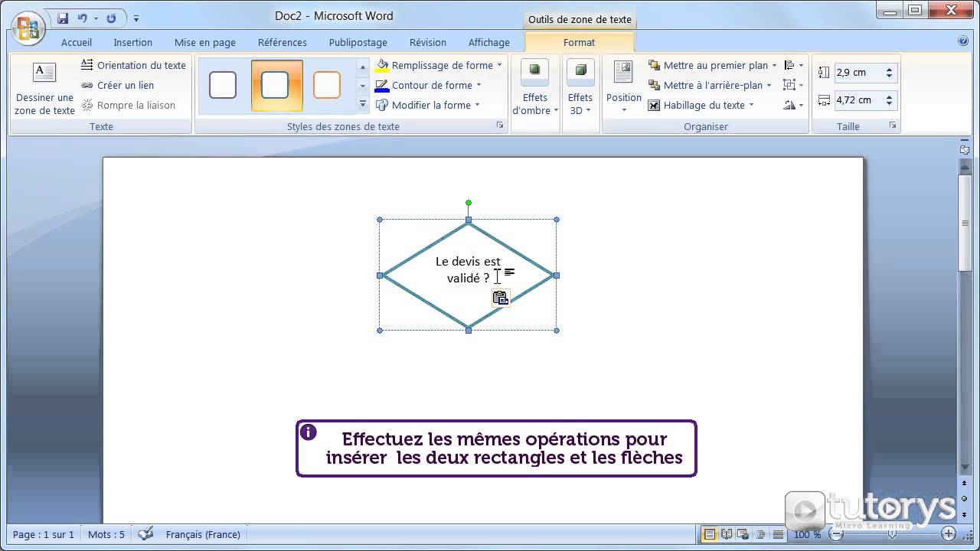Screen dimensions: 980x551
Task: Open Microsoft Word Help
Action: pyautogui.click(x=963, y=41)
